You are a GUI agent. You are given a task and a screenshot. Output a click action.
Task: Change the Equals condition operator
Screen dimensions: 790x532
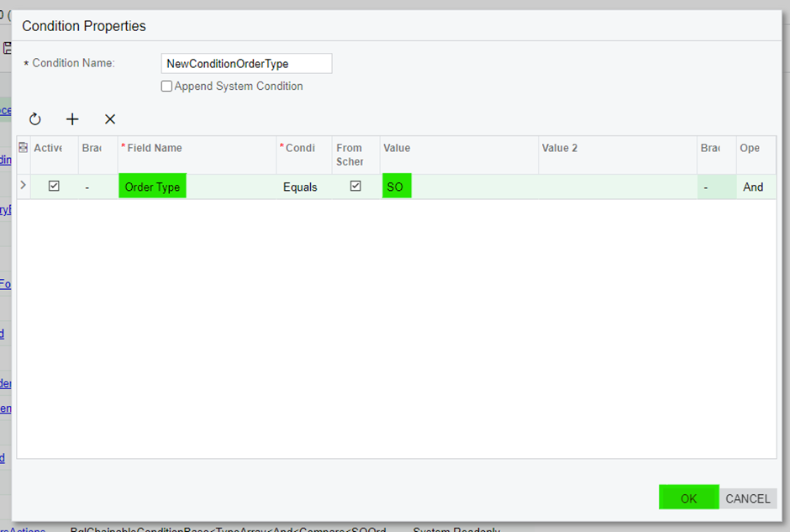[300, 187]
